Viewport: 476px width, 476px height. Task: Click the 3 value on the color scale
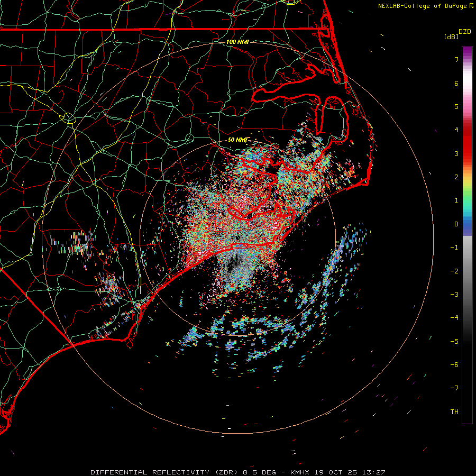tap(456, 153)
